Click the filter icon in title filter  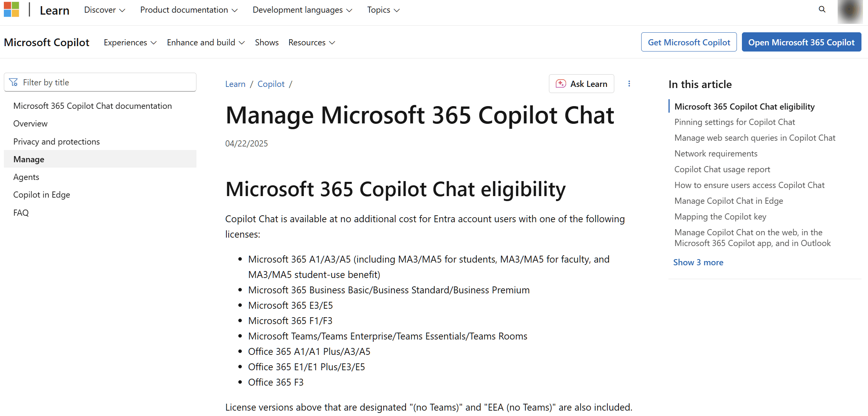tap(13, 82)
